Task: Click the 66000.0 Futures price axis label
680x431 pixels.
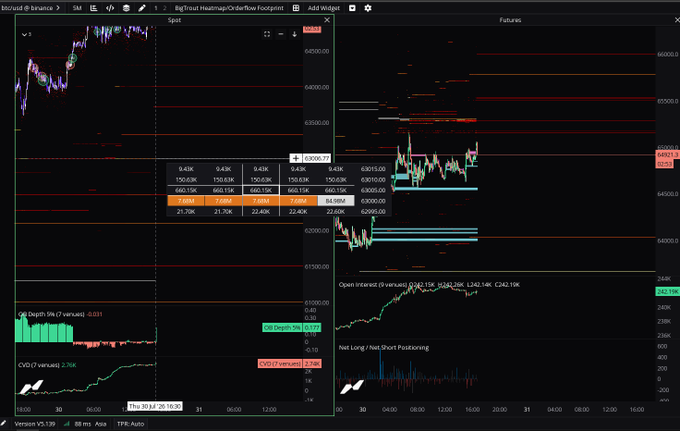Action: click(667, 54)
